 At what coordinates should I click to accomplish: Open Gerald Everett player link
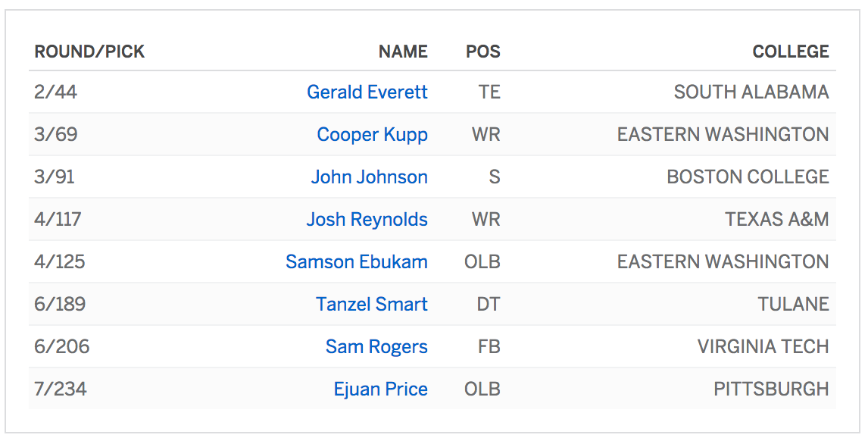pyautogui.click(x=367, y=92)
